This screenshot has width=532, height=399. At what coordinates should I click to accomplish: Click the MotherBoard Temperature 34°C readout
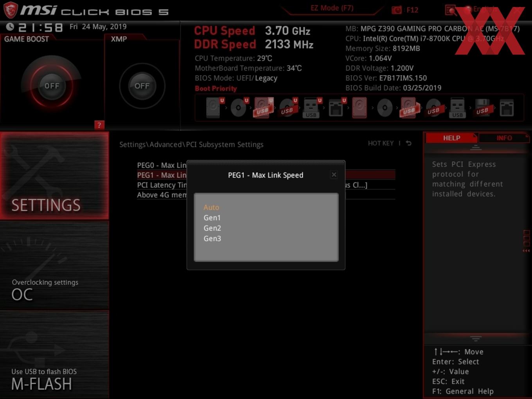tap(248, 68)
